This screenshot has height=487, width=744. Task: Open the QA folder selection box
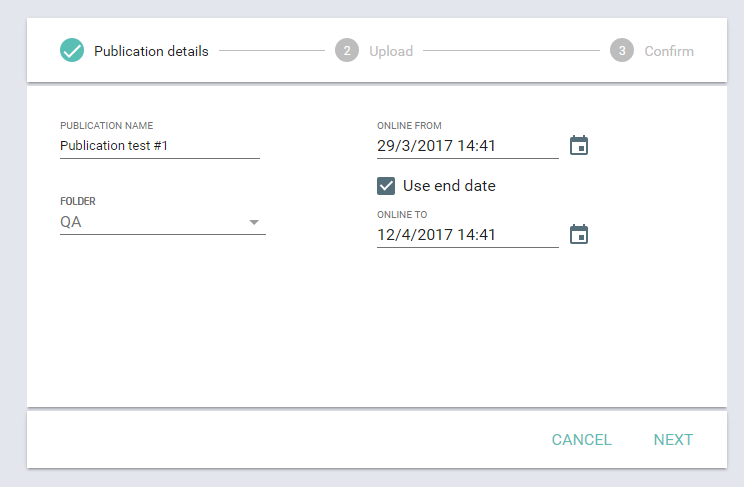pyautogui.click(x=163, y=222)
